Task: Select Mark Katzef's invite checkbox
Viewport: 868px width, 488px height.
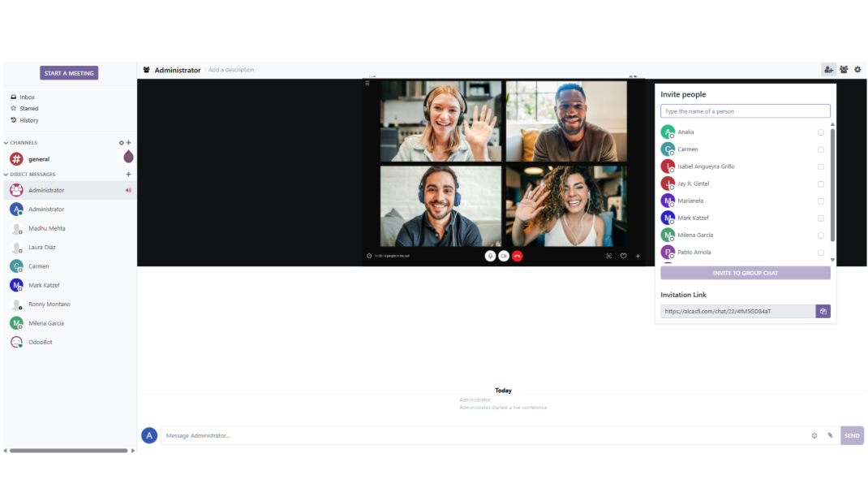Action: pyautogui.click(x=821, y=218)
